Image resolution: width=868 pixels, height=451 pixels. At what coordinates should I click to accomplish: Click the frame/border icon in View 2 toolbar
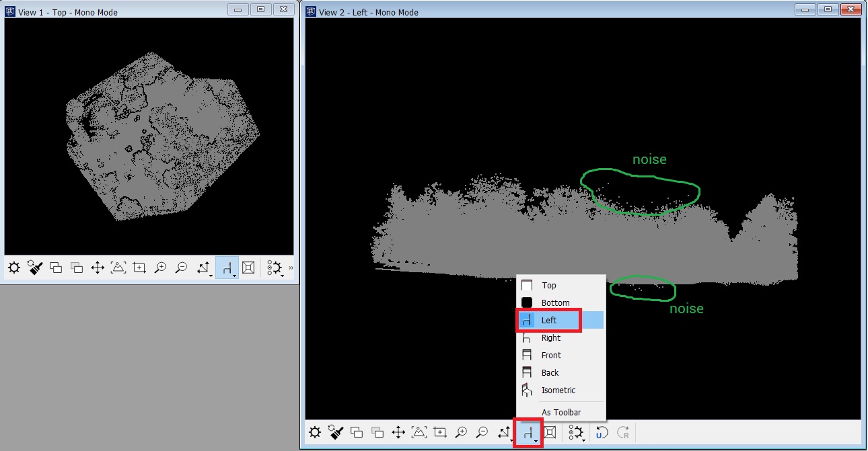pyautogui.click(x=549, y=433)
